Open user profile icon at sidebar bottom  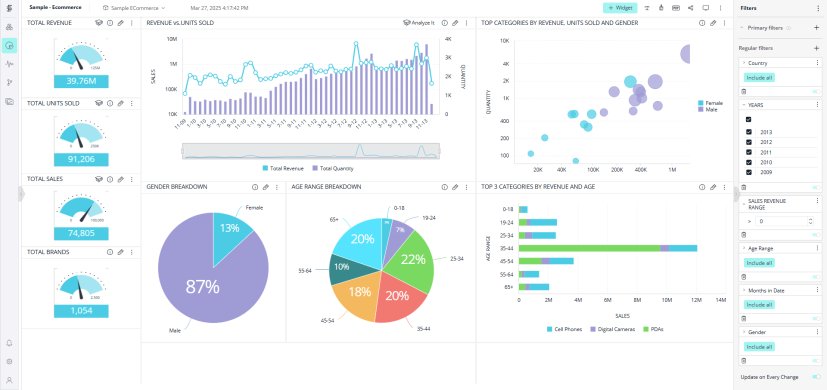9,380
